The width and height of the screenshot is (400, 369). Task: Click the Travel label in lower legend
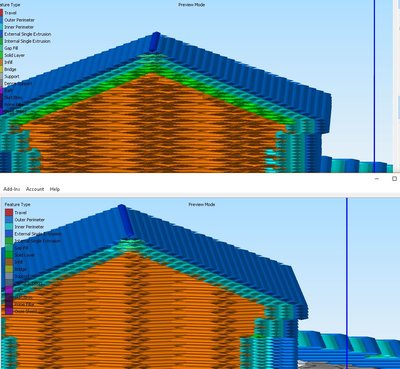point(21,213)
